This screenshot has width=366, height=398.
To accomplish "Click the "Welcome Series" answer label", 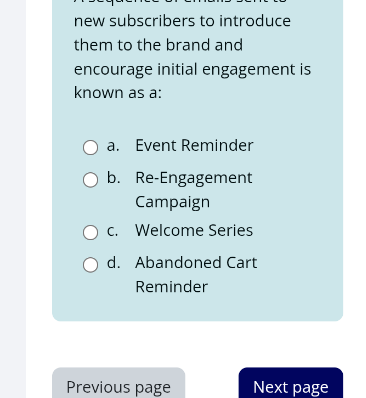I will [194, 230].
